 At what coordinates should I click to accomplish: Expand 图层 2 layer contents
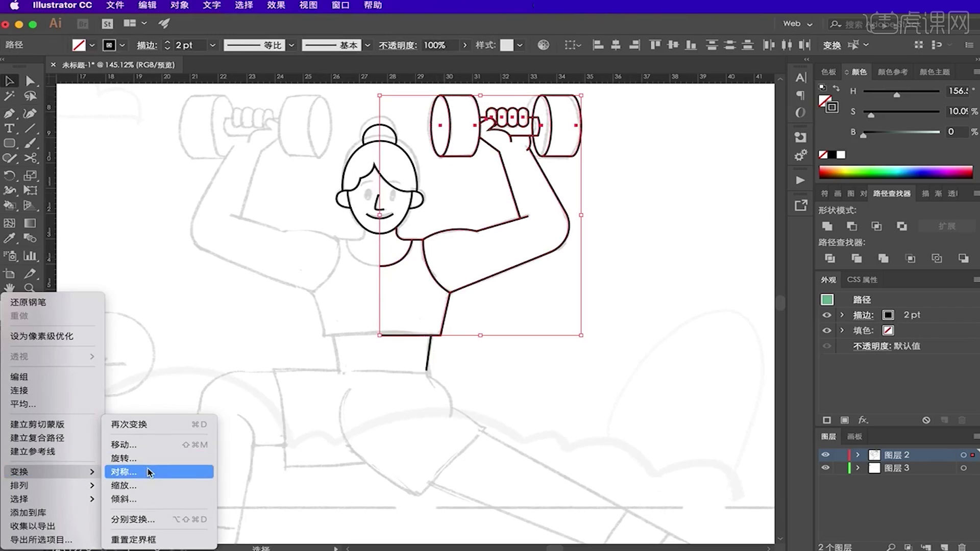tap(858, 455)
